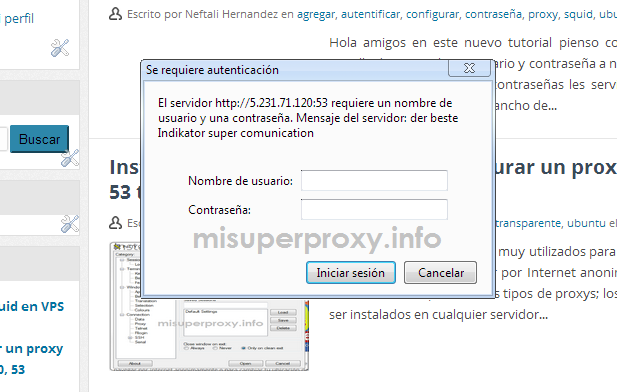The width and height of the screenshot is (617, 392).
Task: Click the author icon of second post
Action: coord(115,223)
